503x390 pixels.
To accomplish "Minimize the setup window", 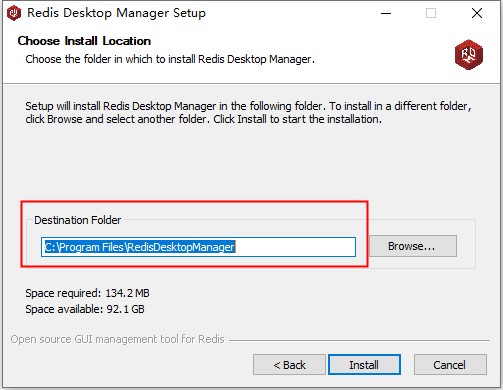I will pos(386,13).
